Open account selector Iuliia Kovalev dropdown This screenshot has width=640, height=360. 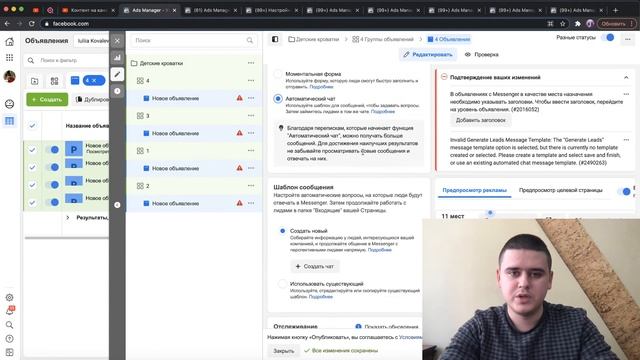click(92, 40)
